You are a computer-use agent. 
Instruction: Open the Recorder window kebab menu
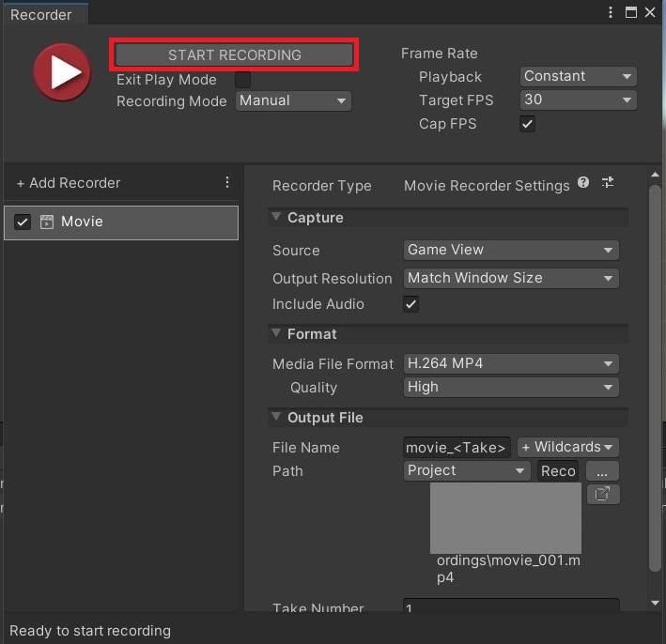(611, 12)
